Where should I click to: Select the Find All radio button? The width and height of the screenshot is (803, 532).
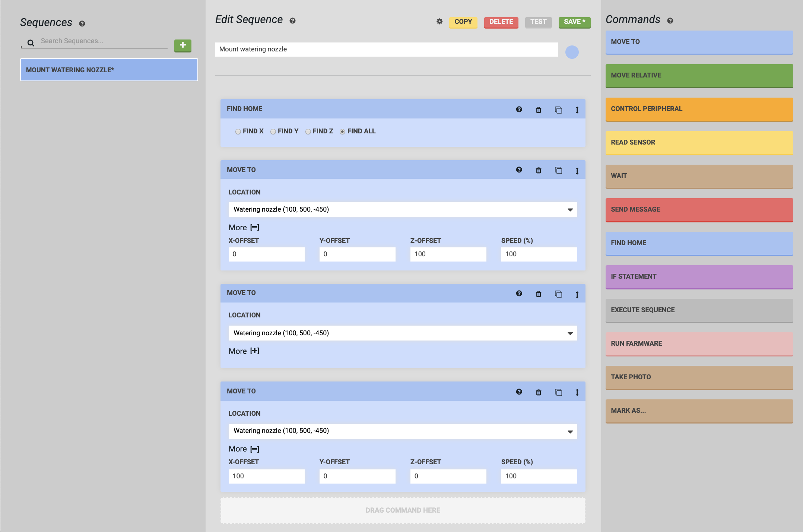[x=342, y=132]
